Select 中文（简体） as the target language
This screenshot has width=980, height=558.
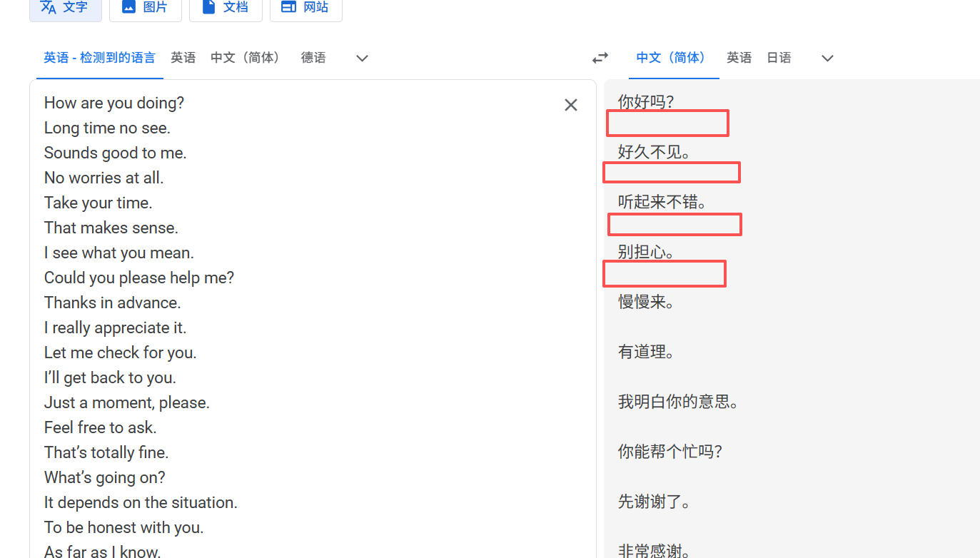pos(674,58)
